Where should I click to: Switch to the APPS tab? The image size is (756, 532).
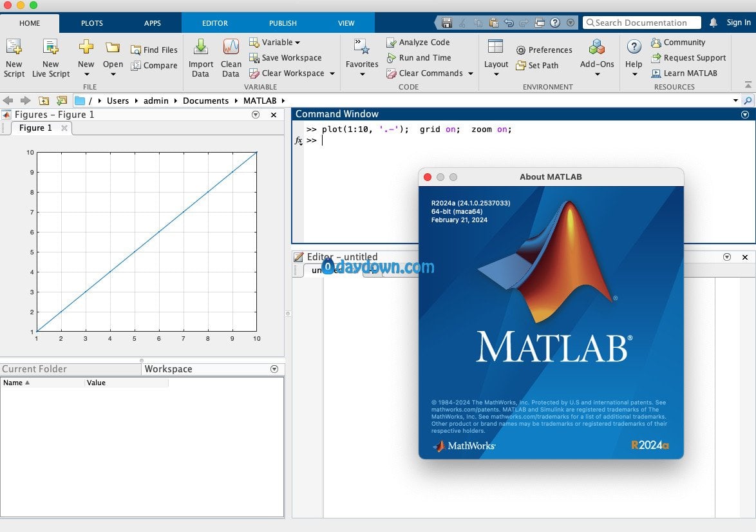coord(153,23)
